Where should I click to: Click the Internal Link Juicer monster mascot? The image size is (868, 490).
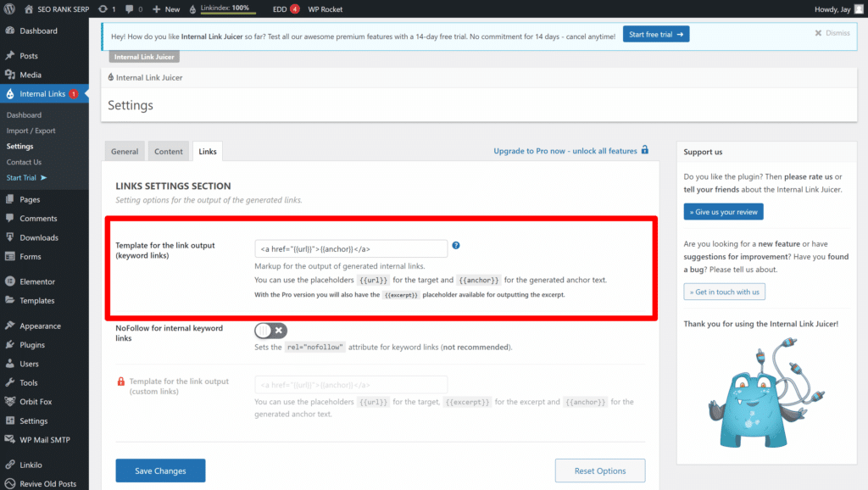click(765, 393)
